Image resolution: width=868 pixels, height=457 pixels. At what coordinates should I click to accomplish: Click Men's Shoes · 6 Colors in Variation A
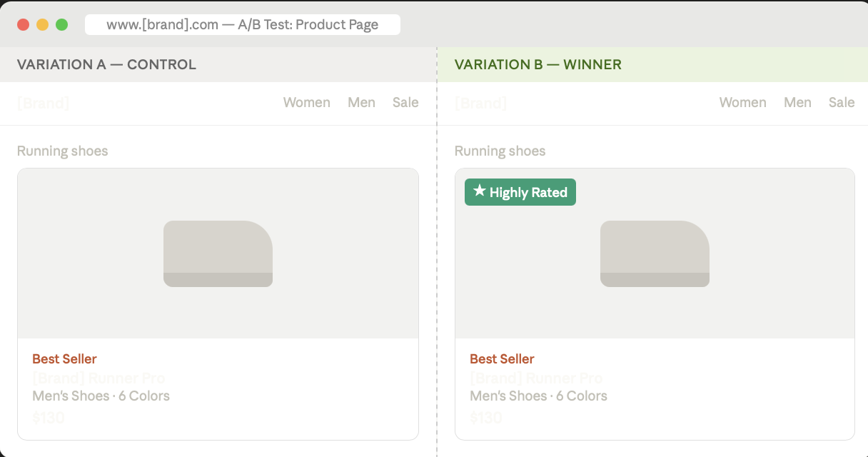click(x=101, y=396)
